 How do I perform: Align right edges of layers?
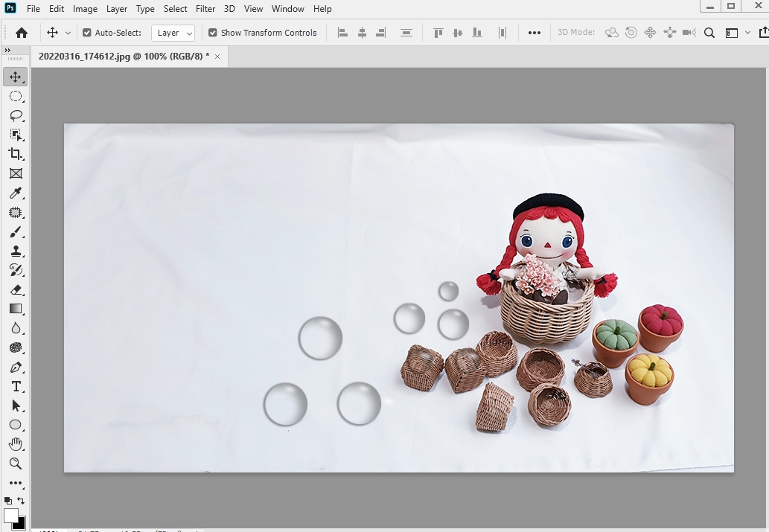coord(381,33)
